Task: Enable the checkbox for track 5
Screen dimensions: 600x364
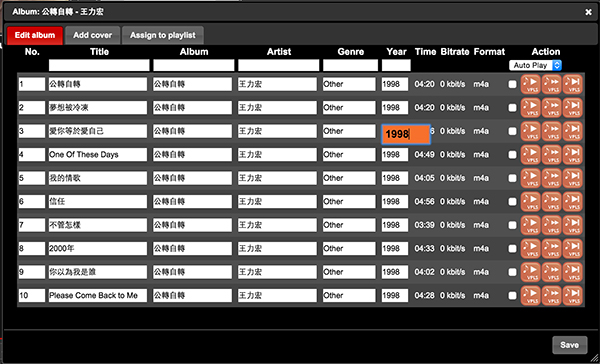Action: pyautogui.click(x=512, y=178)
